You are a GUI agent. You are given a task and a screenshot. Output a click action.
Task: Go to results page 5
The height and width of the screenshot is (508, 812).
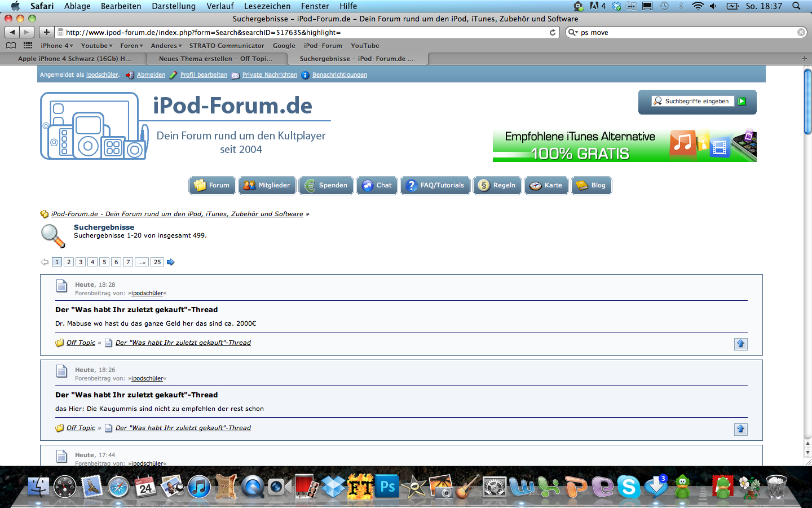(104, 262)
